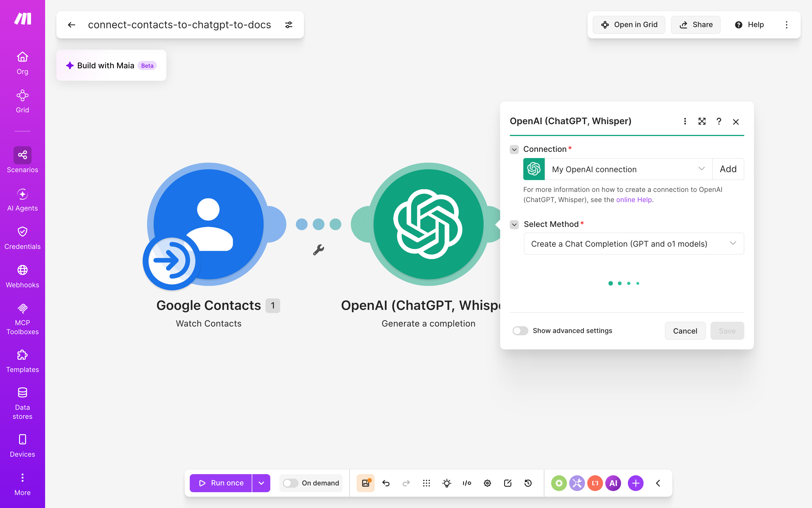Collapse the Select Method section
This screenshot has width=812, height=508.
(514, 224)
